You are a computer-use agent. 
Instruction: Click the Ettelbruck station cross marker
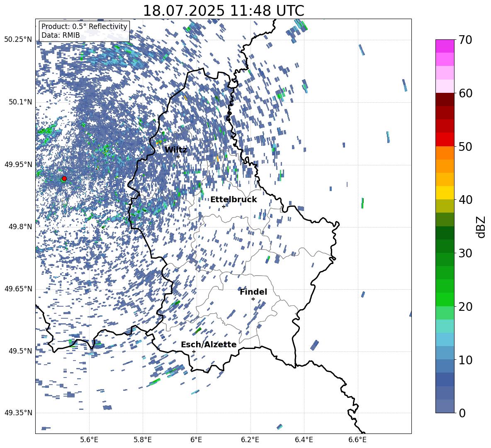[x=224, y=206]
